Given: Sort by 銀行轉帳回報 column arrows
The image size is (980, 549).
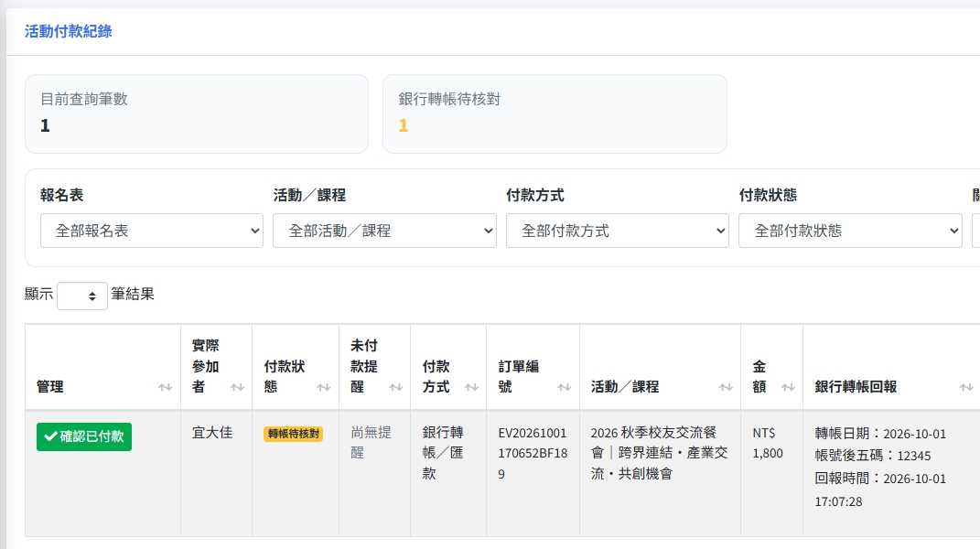Looking at the screenshot, I should 966,388.
